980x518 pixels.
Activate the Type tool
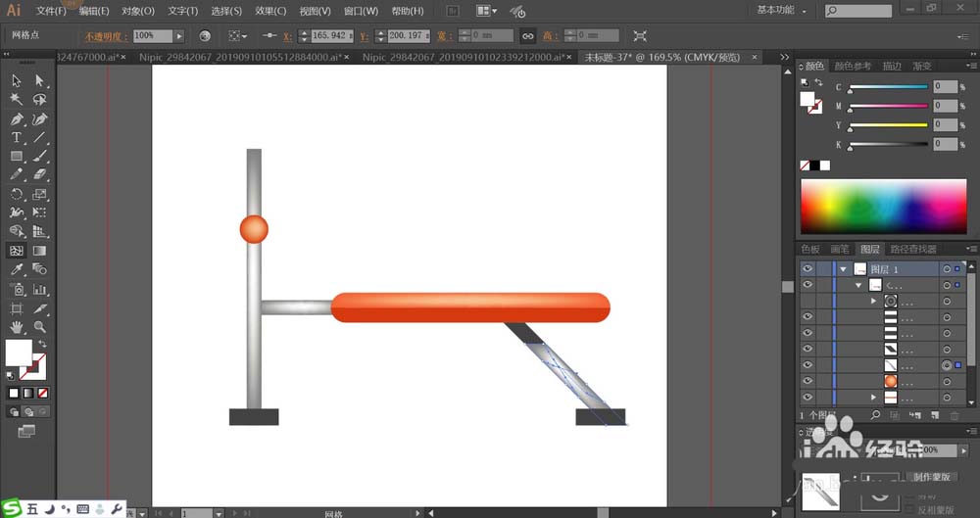pos(17,137)
